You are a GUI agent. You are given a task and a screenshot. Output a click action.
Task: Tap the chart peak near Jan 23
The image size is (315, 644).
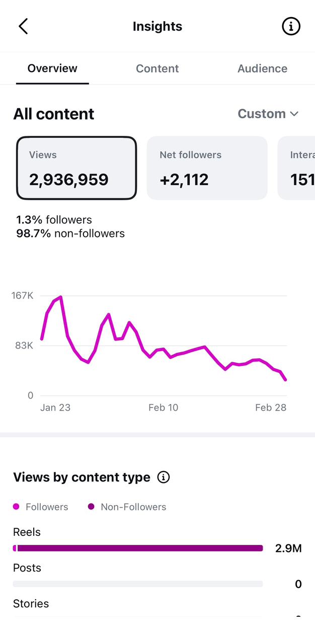coord(61,297)
